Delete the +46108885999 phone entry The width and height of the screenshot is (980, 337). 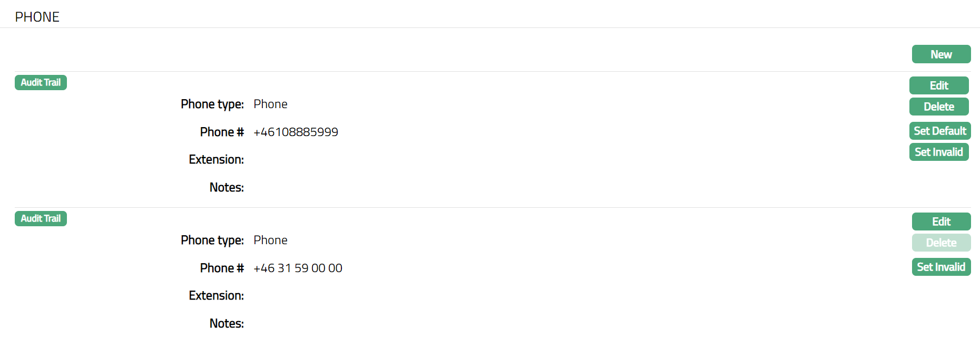[939, 107]
